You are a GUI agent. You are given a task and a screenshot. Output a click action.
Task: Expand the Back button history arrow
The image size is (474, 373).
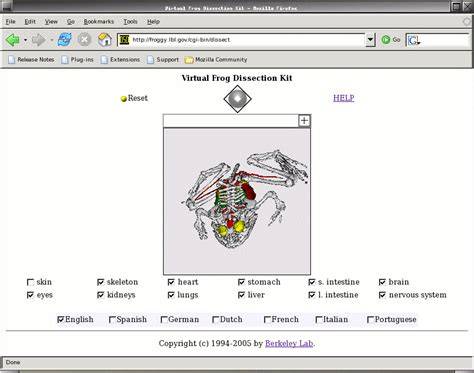25,40
